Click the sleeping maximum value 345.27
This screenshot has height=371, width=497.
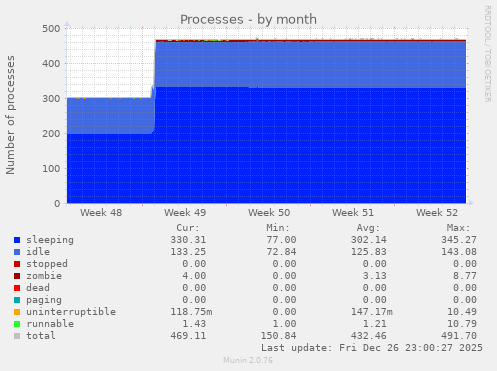point(459,240)
